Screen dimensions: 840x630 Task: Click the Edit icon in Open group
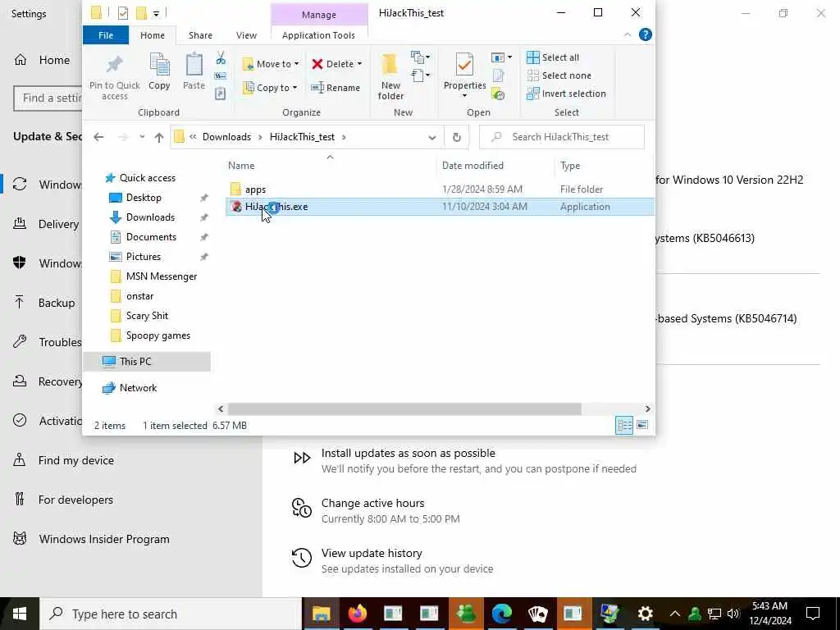[498, 76]
